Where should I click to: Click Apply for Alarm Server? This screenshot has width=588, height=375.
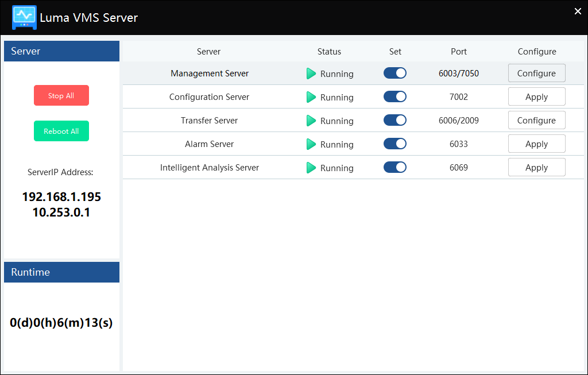click(x=537, y=144)
